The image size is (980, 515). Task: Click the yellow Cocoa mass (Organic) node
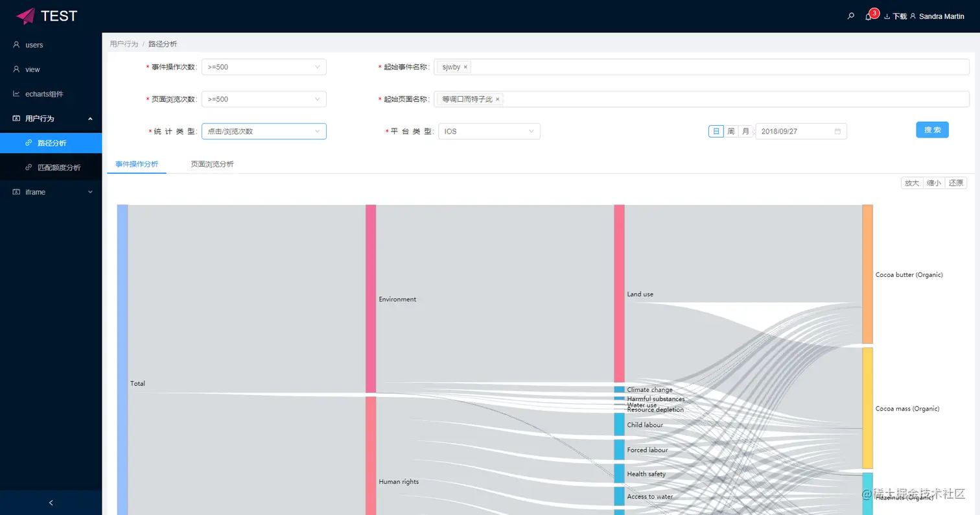pyautogui.click(x=867, y=408)
